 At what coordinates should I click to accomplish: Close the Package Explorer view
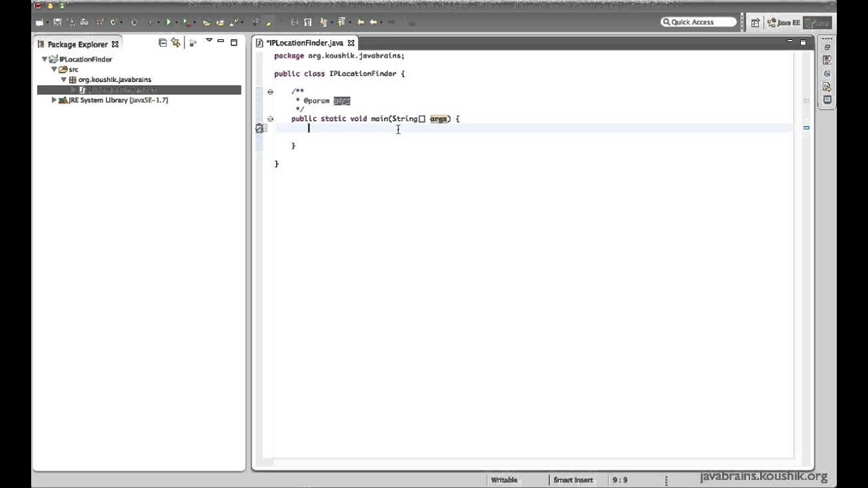tap(115, 44)
